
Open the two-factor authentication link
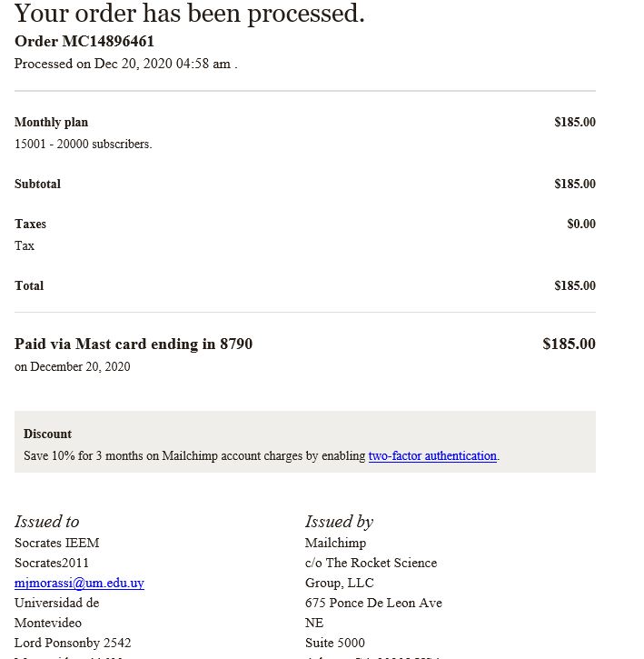432,456
